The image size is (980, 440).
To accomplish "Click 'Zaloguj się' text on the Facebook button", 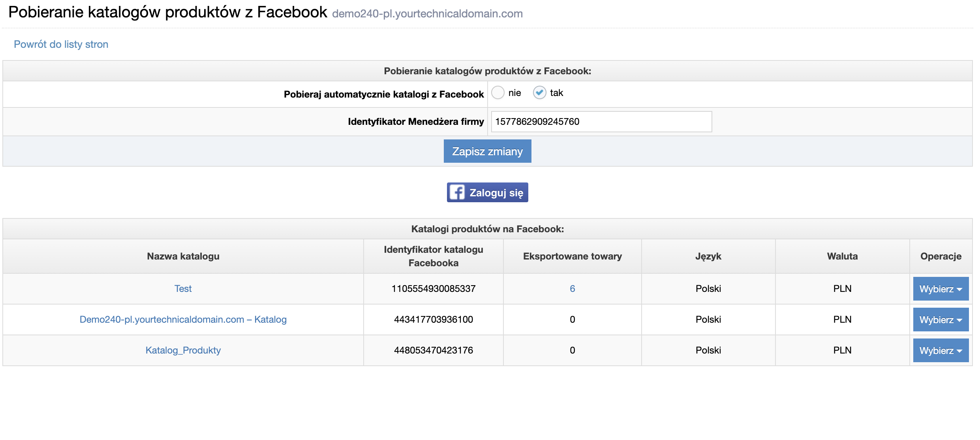I will click(496, 193).
